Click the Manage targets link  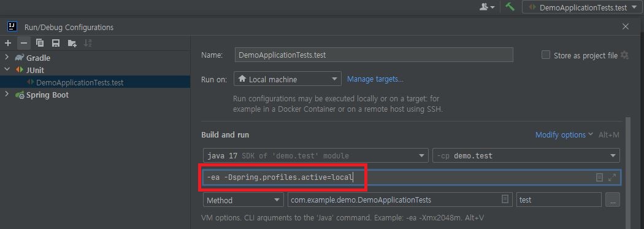point(375,79)
